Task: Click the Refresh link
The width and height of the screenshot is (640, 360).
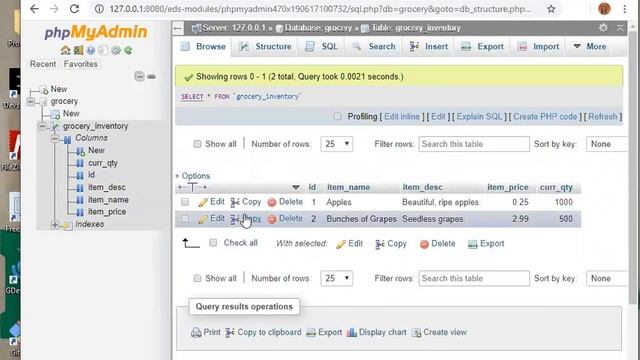Action: click(603, 117)
